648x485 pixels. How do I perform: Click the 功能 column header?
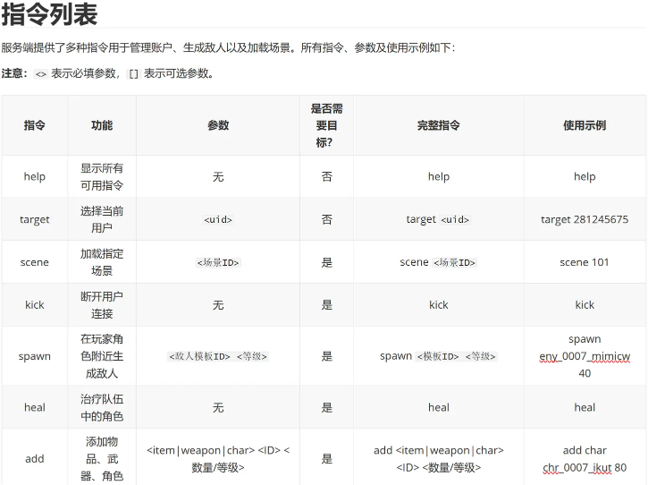tap(102, 126)
